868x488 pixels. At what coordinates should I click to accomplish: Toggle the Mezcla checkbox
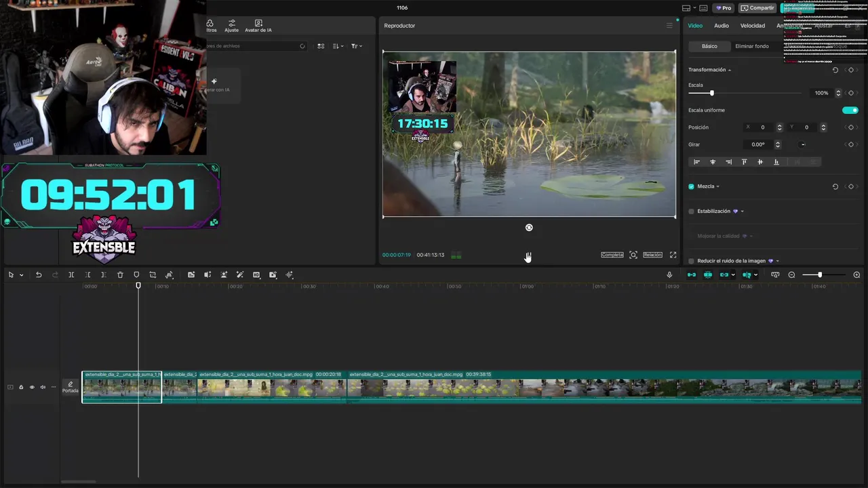click(x=691, y=186)
